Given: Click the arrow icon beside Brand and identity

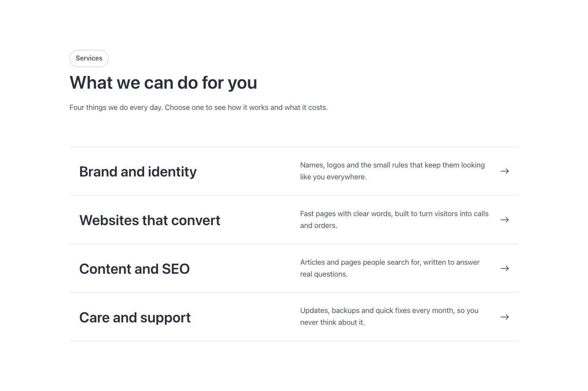Looking at the screenshot, I should [x=505, y=171].
